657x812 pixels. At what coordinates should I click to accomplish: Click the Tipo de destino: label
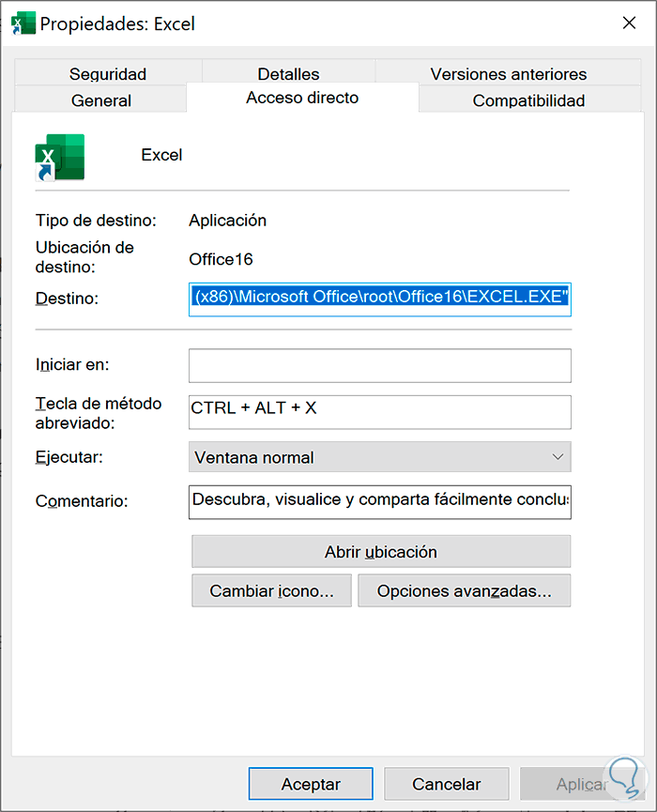click(96, 221)
